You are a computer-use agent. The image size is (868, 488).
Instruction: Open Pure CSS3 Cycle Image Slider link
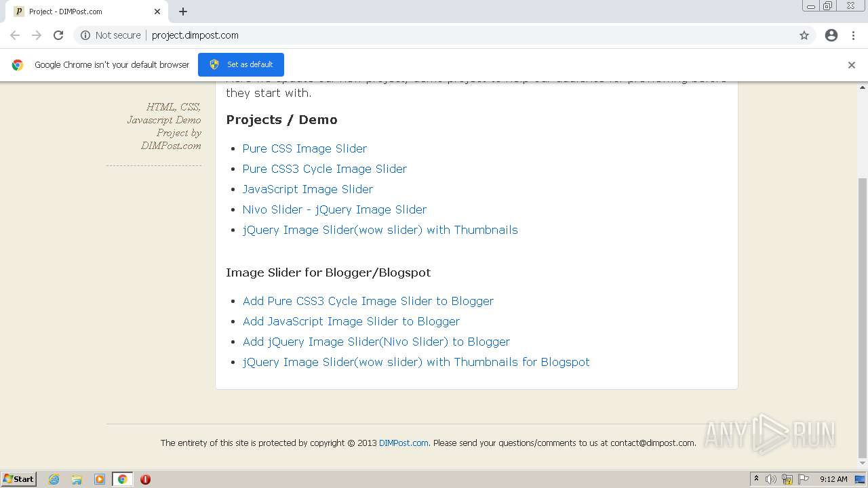(x=325, y=169)
